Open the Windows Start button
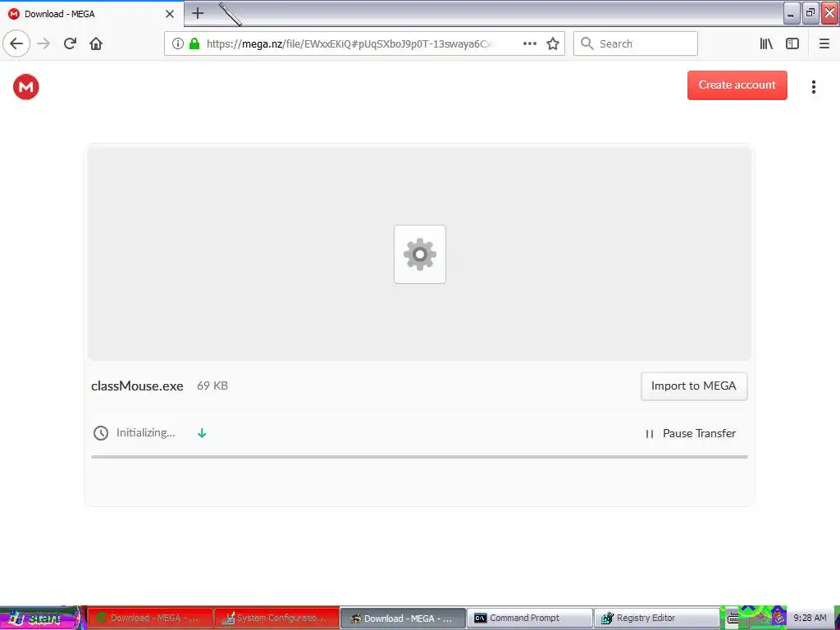This screenshot has width=840, height=630. (42, 619)
